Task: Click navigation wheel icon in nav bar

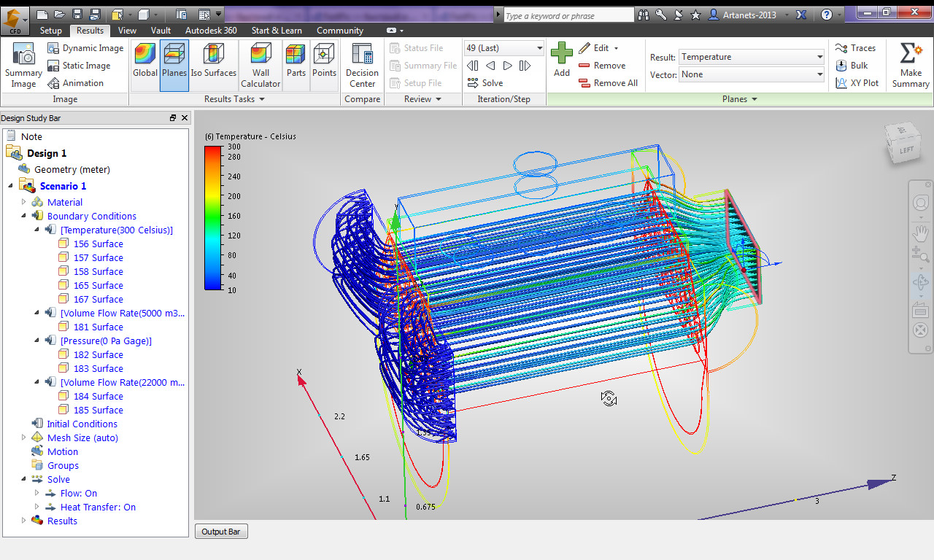Action: [920, 203]
